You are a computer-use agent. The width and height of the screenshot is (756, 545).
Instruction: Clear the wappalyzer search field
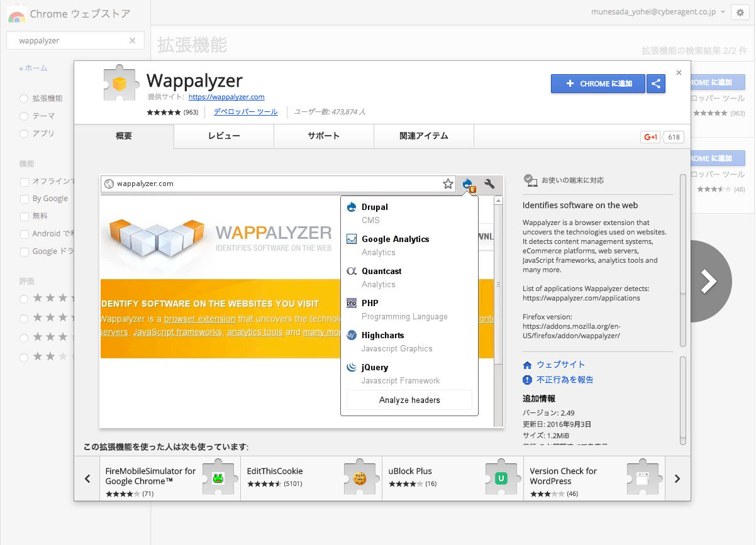[132, 41]
